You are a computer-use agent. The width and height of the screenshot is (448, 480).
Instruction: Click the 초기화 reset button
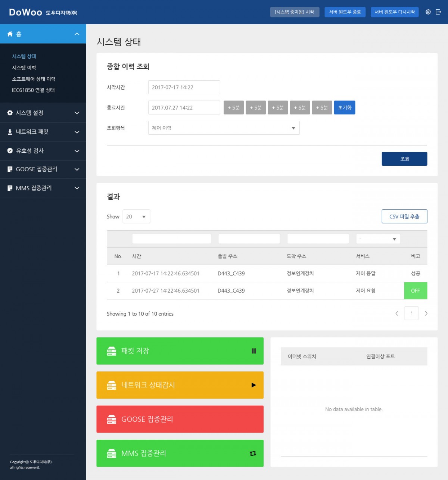pyautogui.click(x=345, y=107)
